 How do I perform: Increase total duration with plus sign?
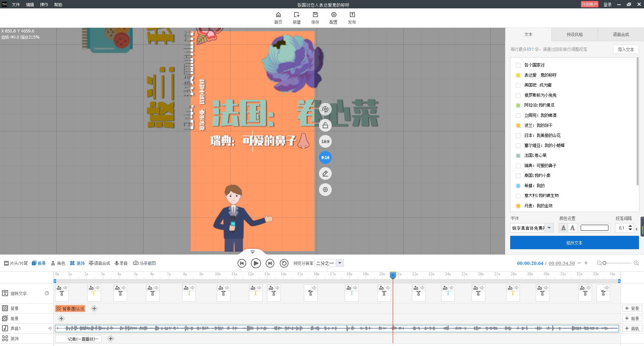[x=586, y=263]
